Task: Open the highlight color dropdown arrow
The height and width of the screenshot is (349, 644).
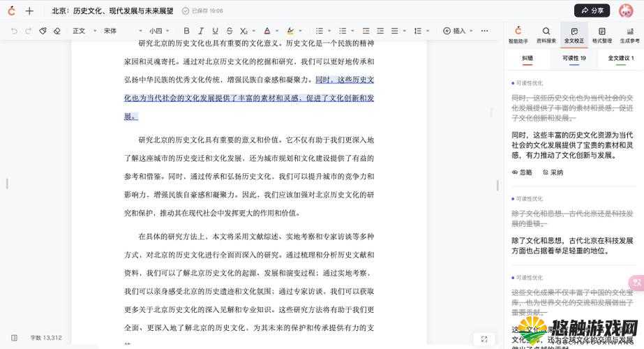Action: click(300, 31)
